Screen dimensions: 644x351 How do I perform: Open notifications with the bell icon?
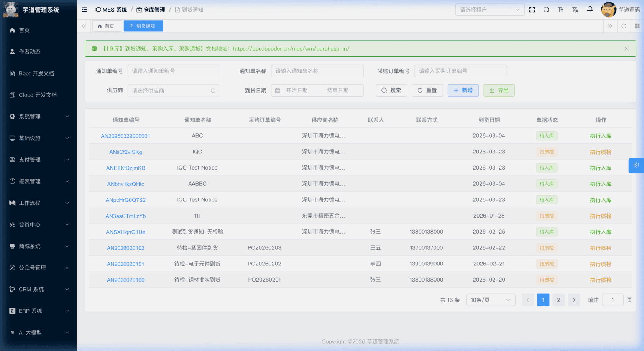coord(590,9)
